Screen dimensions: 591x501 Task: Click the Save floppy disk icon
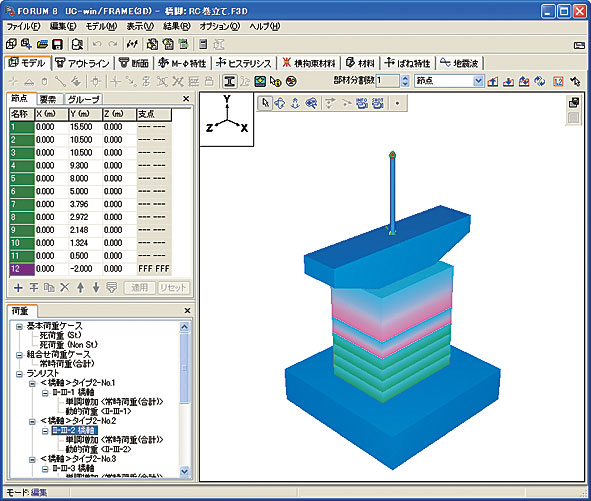pyautogui.click(x=57, y=44)
